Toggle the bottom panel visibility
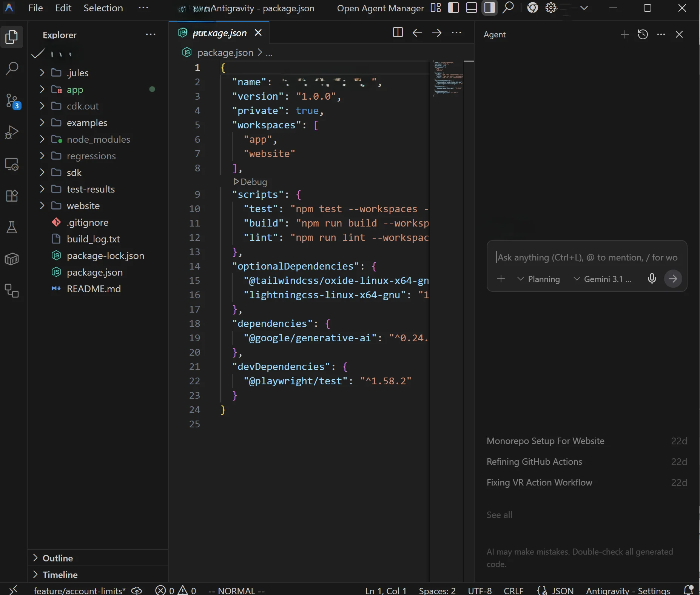700x595 pixels. pyautogui.click(x=472, y=8)
